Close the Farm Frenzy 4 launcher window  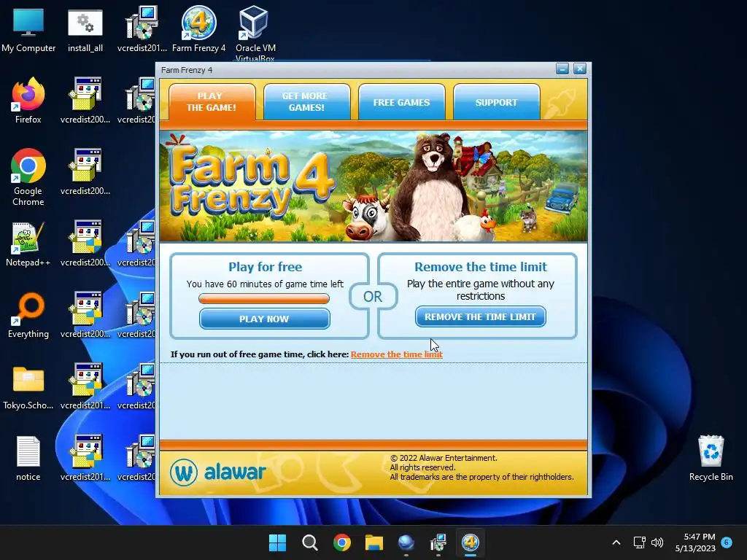580,69
